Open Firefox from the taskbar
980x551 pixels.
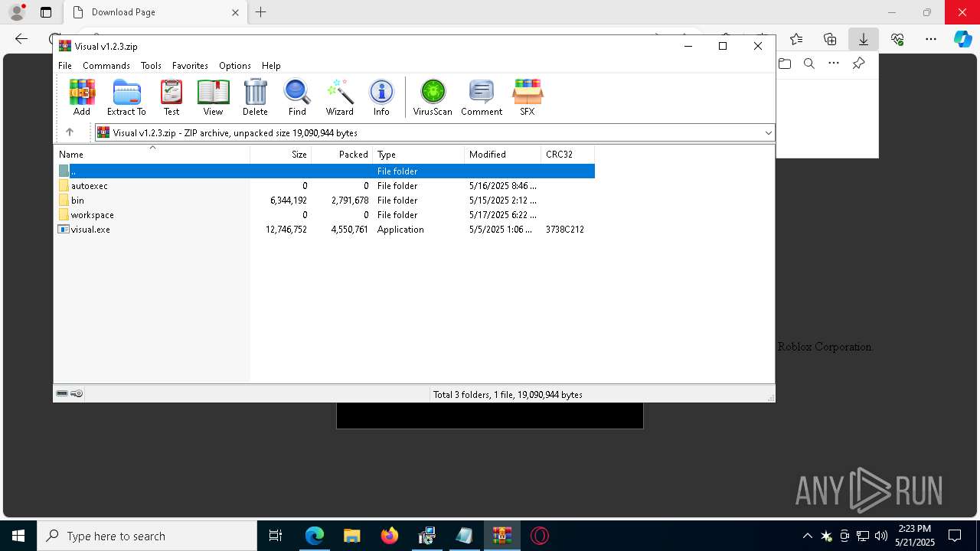point(390,536)
